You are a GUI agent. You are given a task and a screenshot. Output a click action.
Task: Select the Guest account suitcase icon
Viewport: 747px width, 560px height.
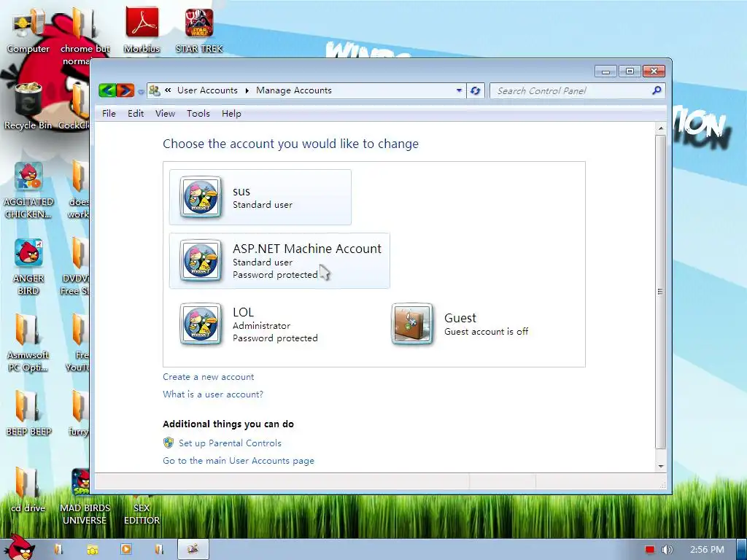(412, 324)
